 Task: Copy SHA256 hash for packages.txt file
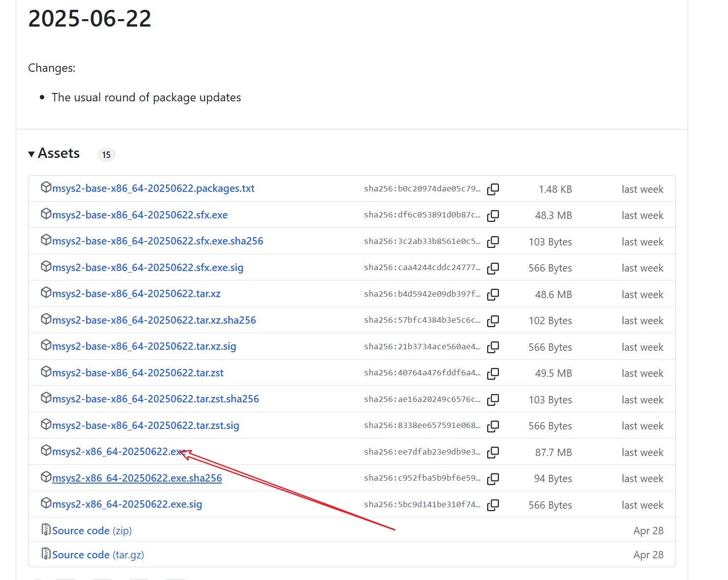click(493, 189)
